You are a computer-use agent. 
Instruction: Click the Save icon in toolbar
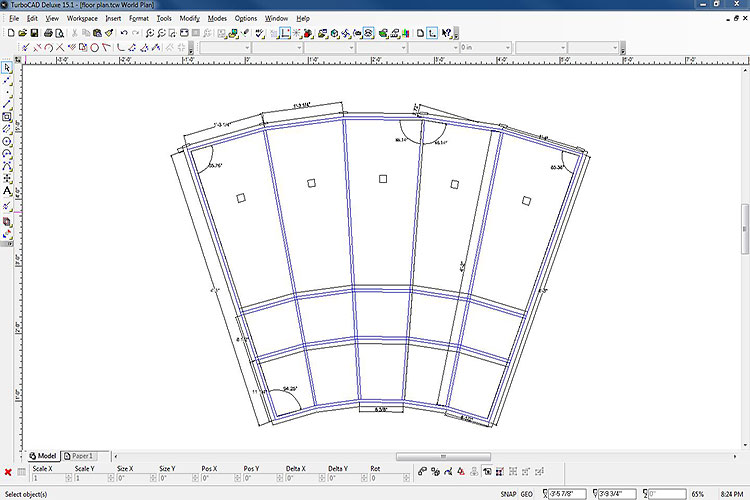tap(36, 33)
